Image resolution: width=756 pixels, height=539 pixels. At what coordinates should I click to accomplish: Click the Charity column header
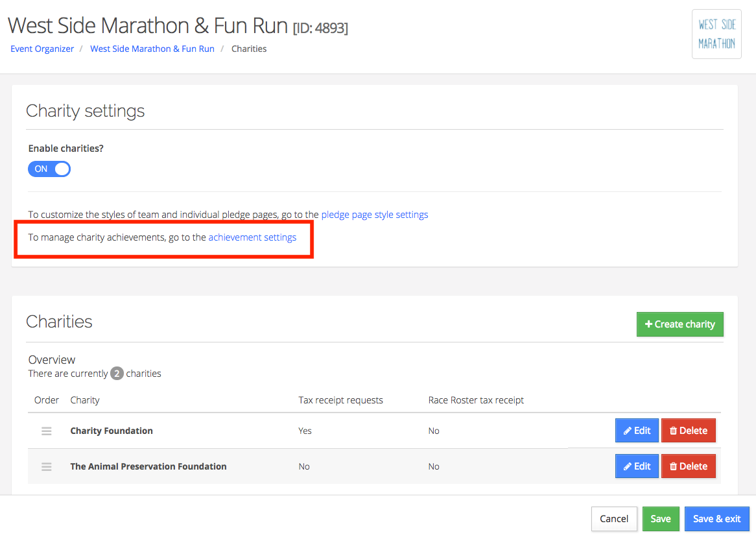(x=85, y=400)
